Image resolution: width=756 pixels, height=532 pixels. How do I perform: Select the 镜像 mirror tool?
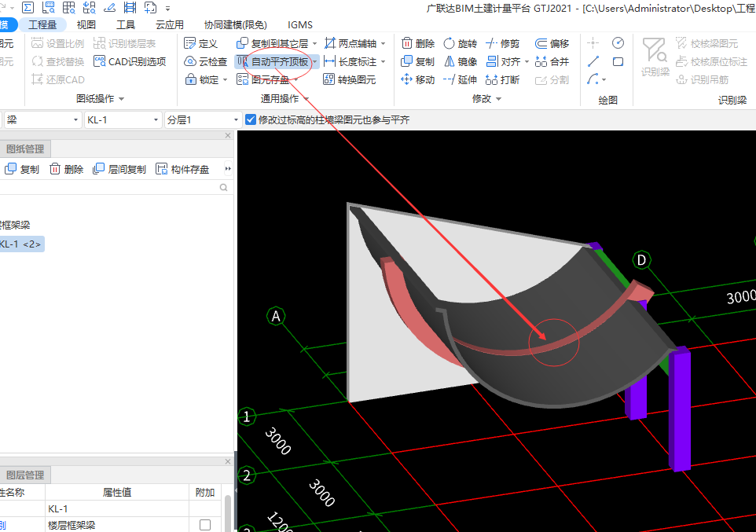click(461, 61)
